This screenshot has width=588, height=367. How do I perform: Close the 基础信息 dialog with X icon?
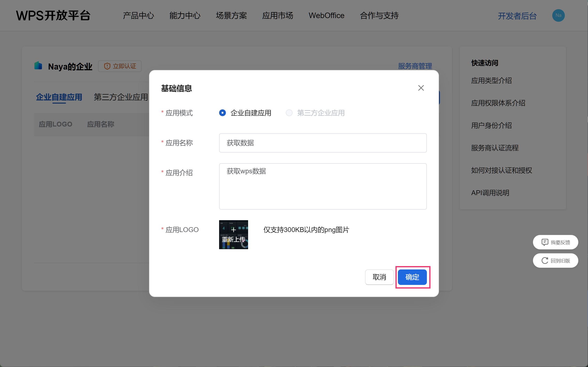(421, 88)
